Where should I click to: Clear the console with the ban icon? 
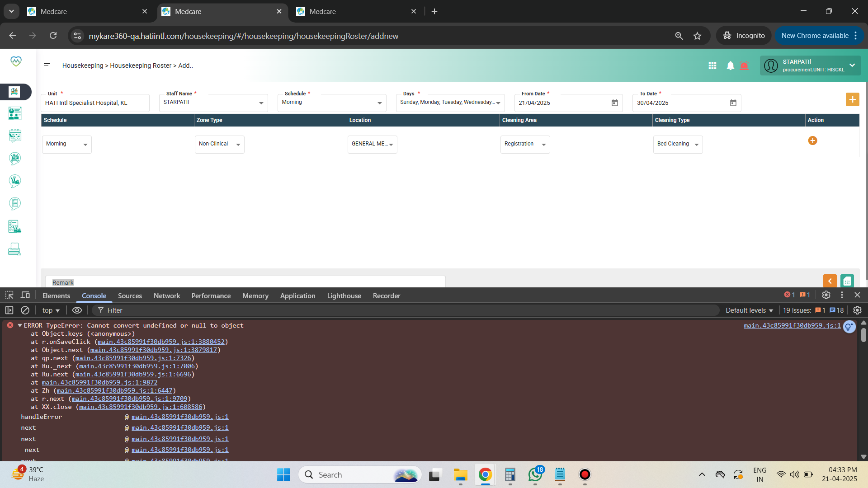click(25, 310)
